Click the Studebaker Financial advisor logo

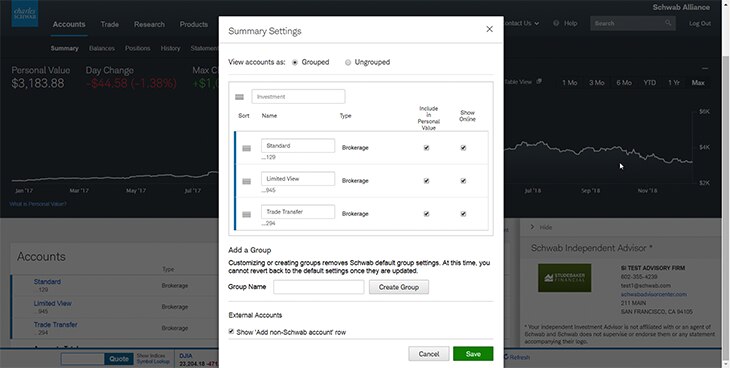pyautogui.click(x=564, y=278)
